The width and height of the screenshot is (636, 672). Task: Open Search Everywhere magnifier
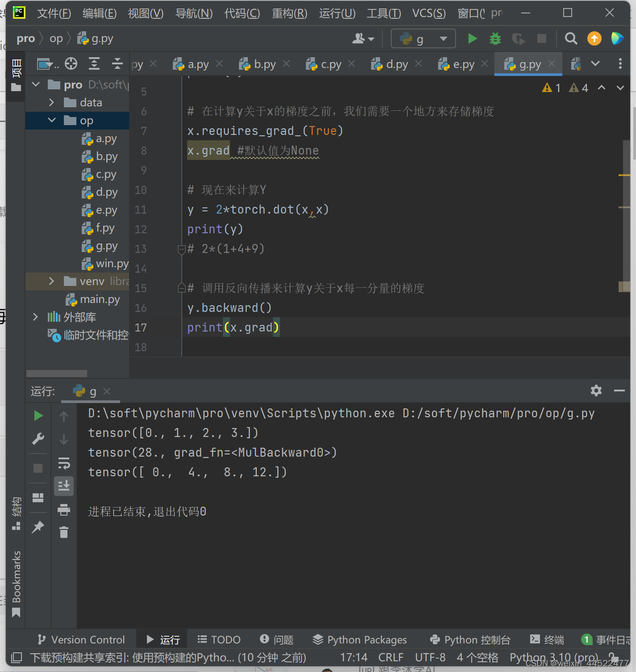(571, 39)
